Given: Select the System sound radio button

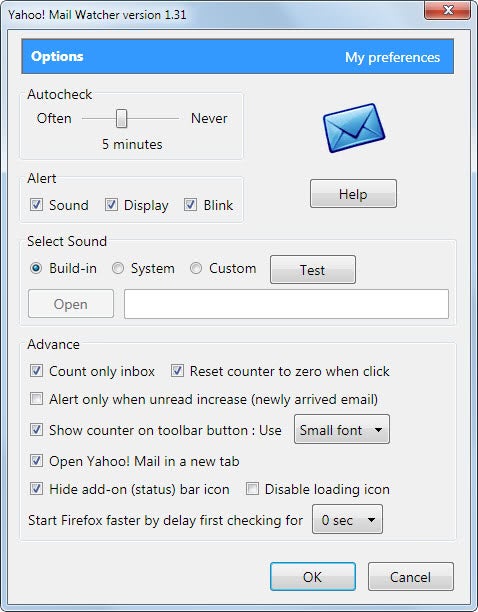Looking at the screenshot, I should [118, 268].
